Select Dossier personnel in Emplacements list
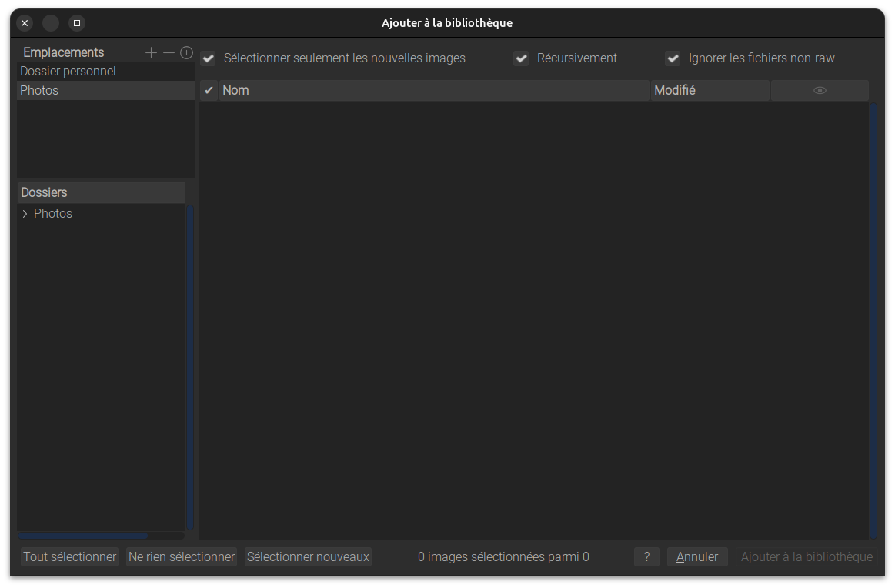This screenshot has height=588, width=895. 68,72
